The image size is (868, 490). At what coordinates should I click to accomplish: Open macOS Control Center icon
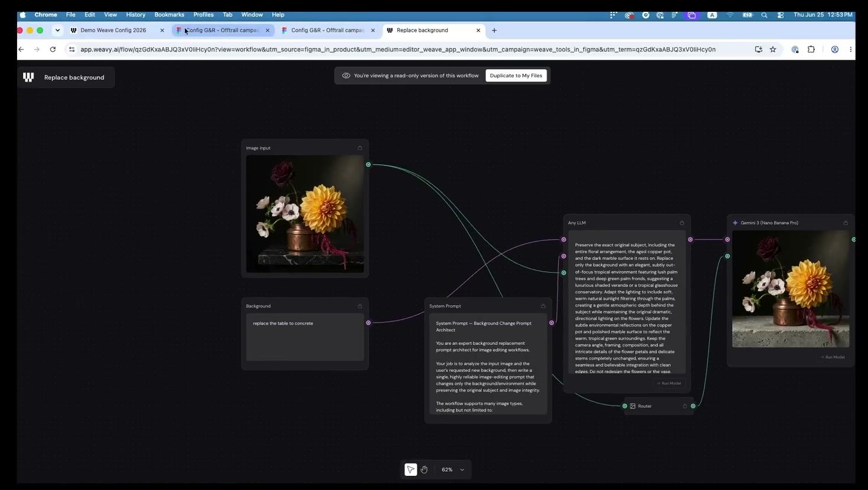click(x=781, y=15)
